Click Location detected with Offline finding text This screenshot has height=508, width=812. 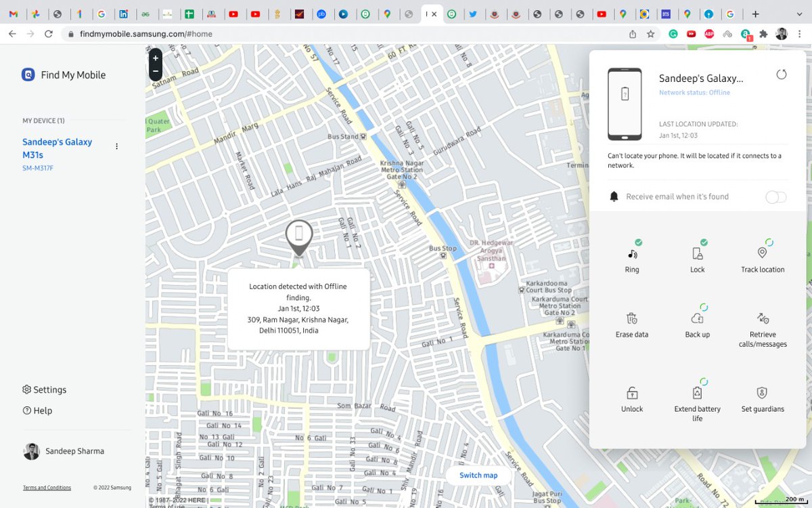click(298, 292)
